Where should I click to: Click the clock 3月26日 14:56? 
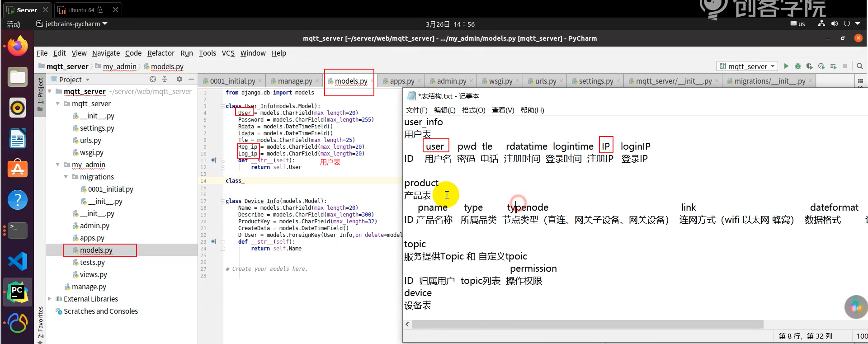tap(450, 24)
